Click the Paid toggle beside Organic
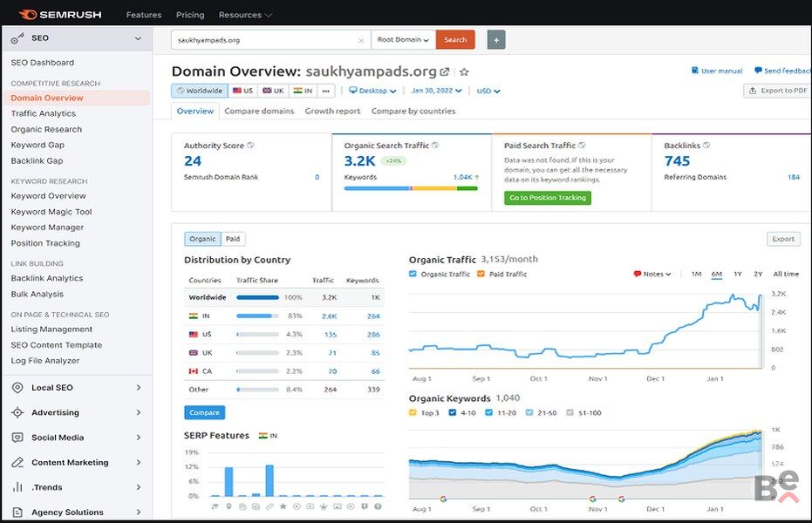Screen dimensions: 812x523 [233, 239]
